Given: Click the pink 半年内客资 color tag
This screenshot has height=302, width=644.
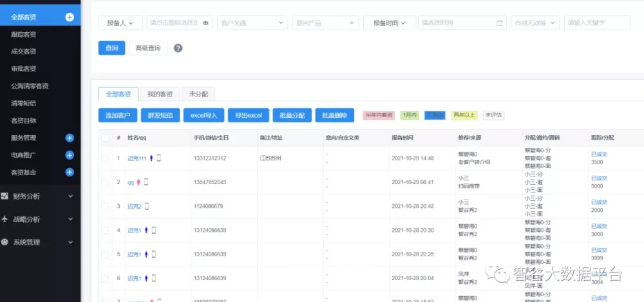Looking at the screenshot, I should tap(379, 115).
